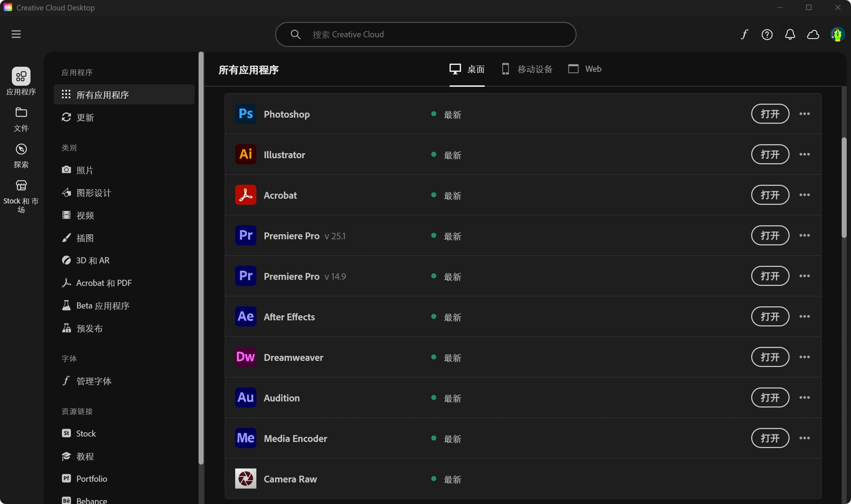Open the help question mark icon
Viewport: 851px width, 504px height.
[x=767, y=34]
